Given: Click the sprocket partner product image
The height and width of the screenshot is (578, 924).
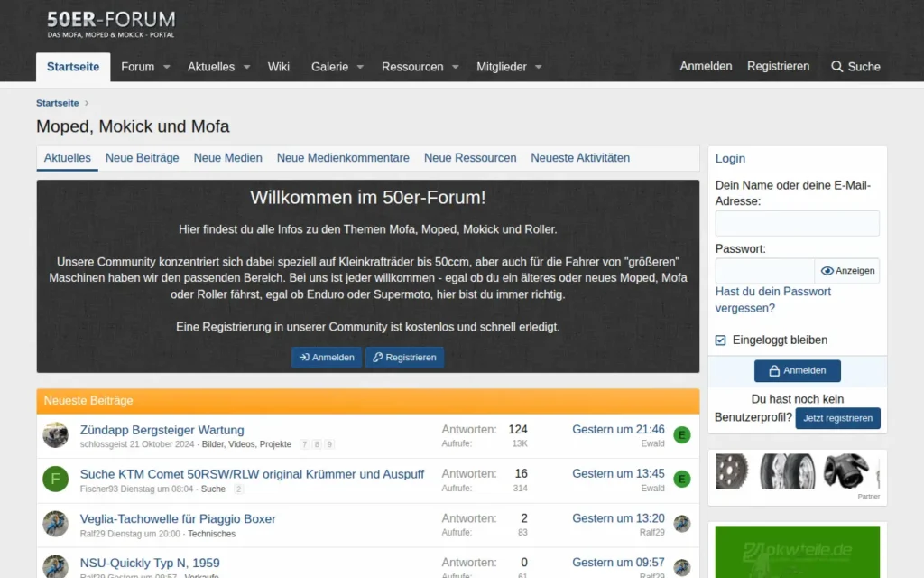Looking at the screenshot, I should click(732, 471).
